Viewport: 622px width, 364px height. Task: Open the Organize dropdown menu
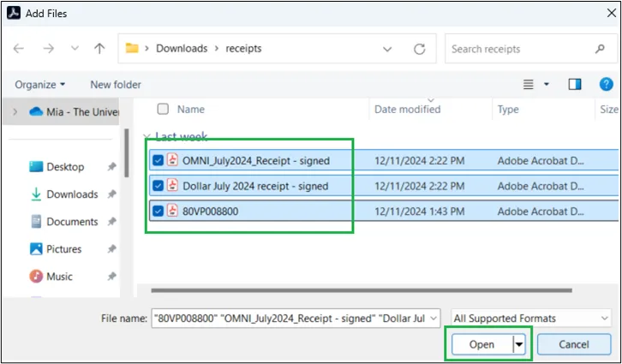[x=40, y=85]
